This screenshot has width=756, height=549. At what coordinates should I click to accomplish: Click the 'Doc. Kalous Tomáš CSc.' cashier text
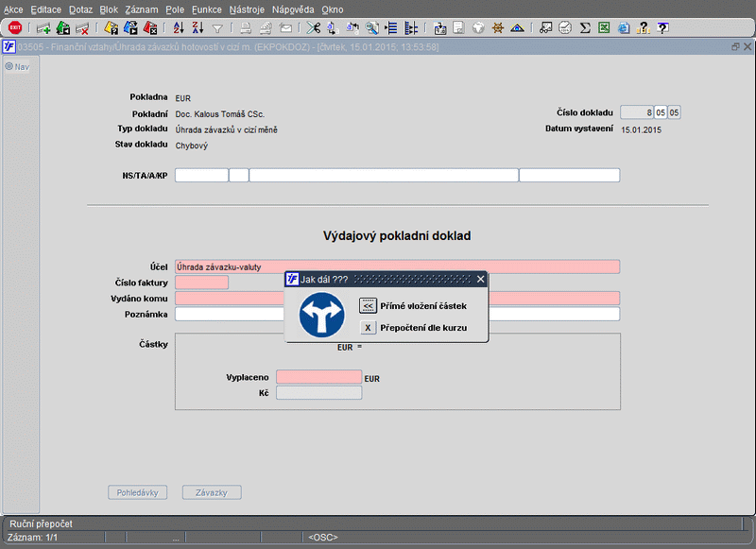coord(220,114)
